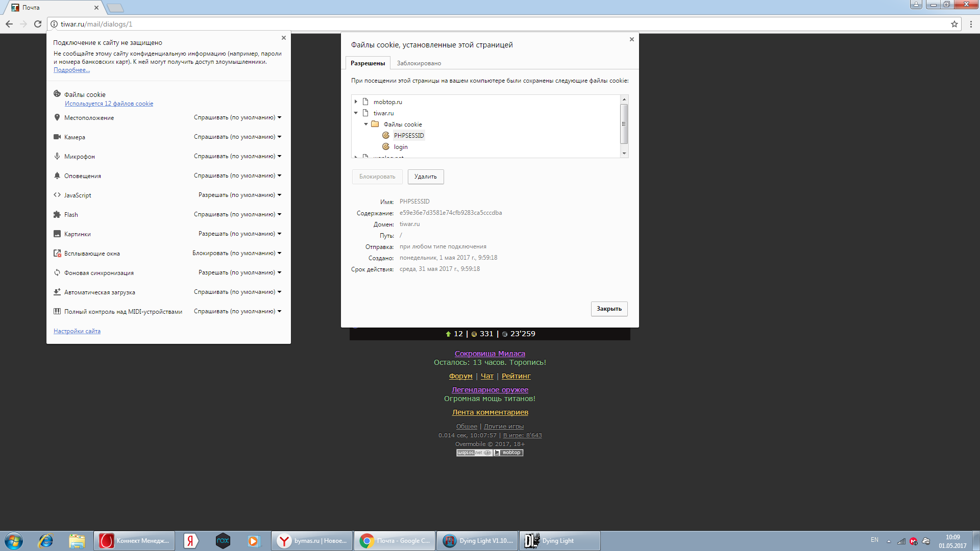Open Nox app from taskbar

click(x=223, y=541)
